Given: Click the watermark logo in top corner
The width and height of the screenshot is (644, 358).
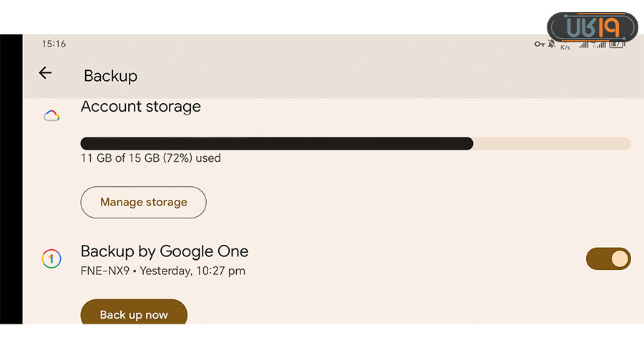Looking at the screenshot, I should (592, 27).
